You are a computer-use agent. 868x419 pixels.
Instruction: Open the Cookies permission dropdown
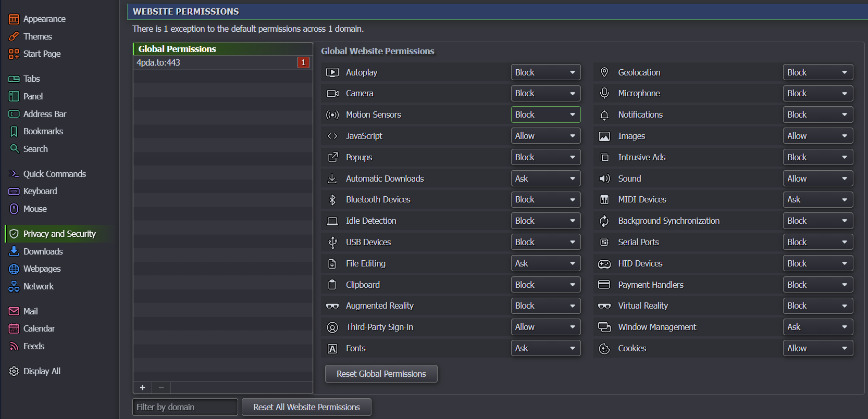click(818, 348)
